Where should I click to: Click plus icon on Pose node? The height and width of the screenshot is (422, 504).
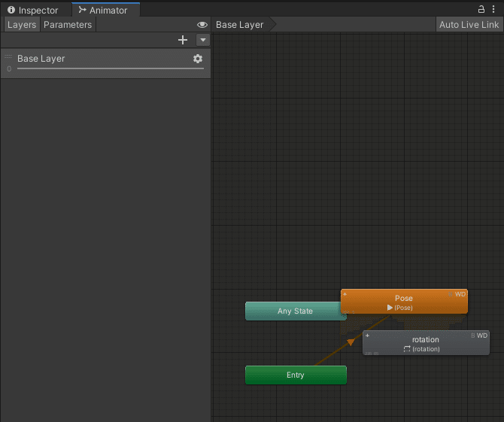point(345,294)
